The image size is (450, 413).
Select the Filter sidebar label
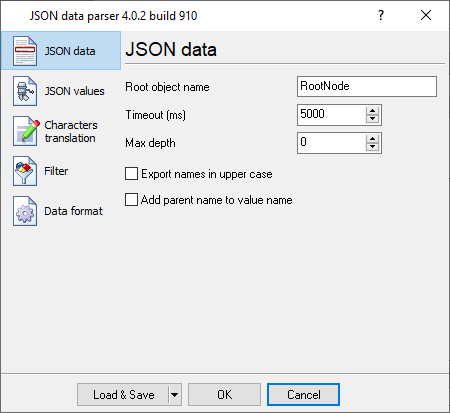click(x=56, y=171)
